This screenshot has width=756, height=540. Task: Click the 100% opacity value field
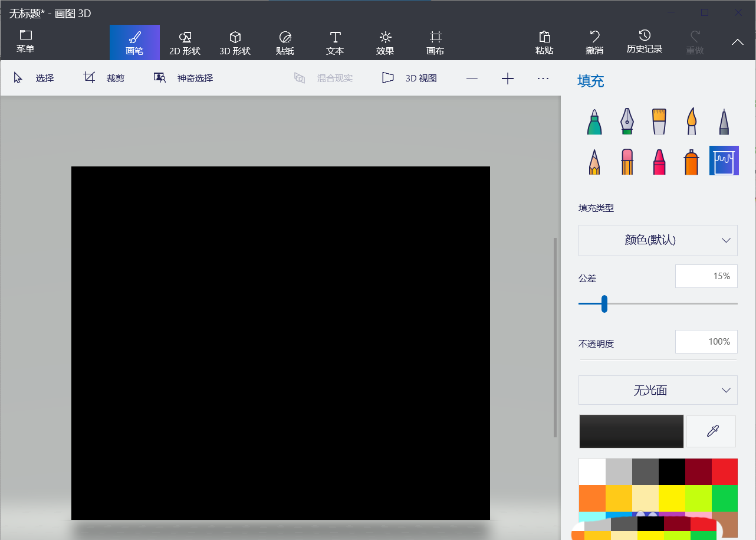706,342
